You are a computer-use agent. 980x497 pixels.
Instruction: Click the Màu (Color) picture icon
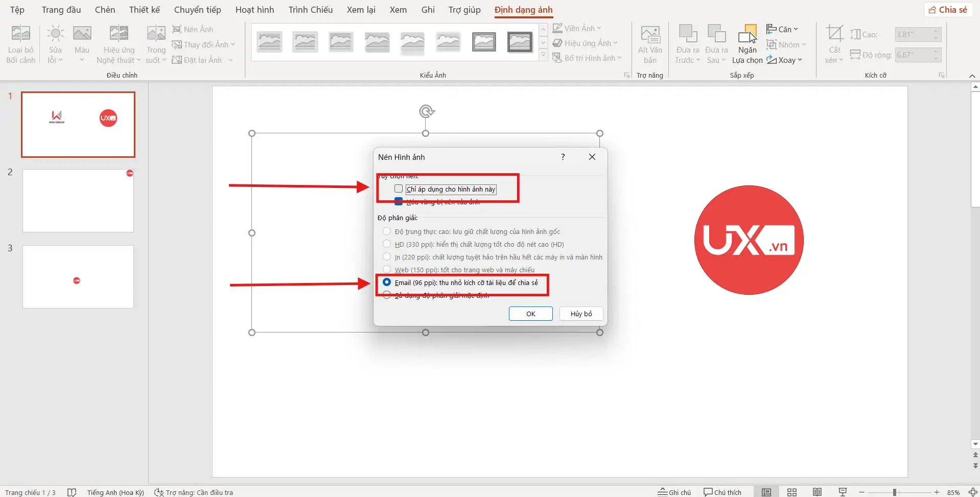click(82, 44)
